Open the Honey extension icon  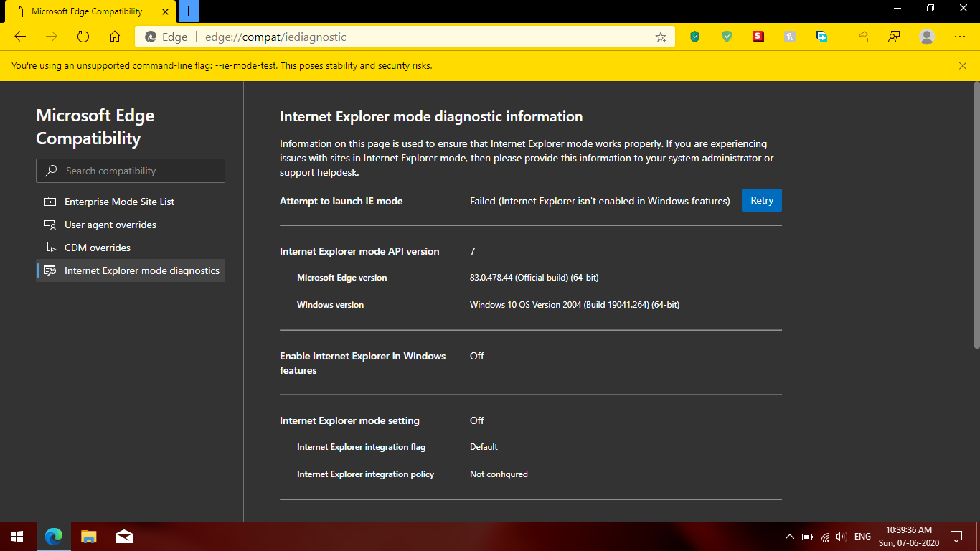(790, 37)
